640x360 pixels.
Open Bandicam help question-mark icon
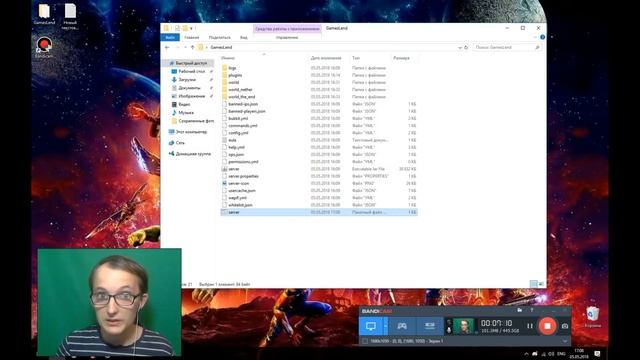tap(532, 311)
